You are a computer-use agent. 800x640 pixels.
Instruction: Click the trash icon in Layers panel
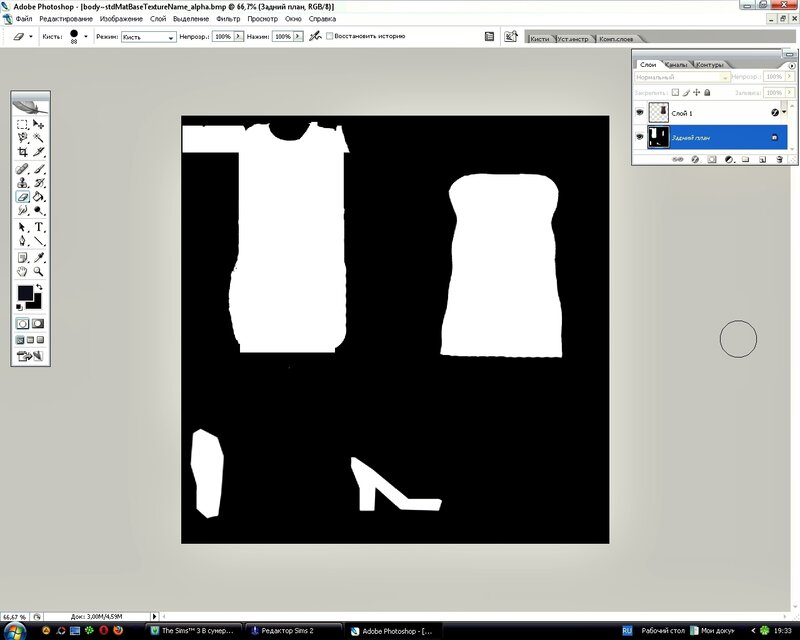[x=780, y=158]
